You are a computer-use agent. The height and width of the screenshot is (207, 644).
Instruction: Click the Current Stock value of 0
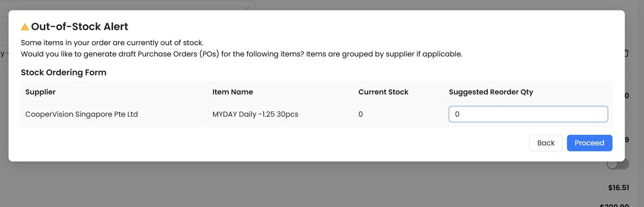361,114
